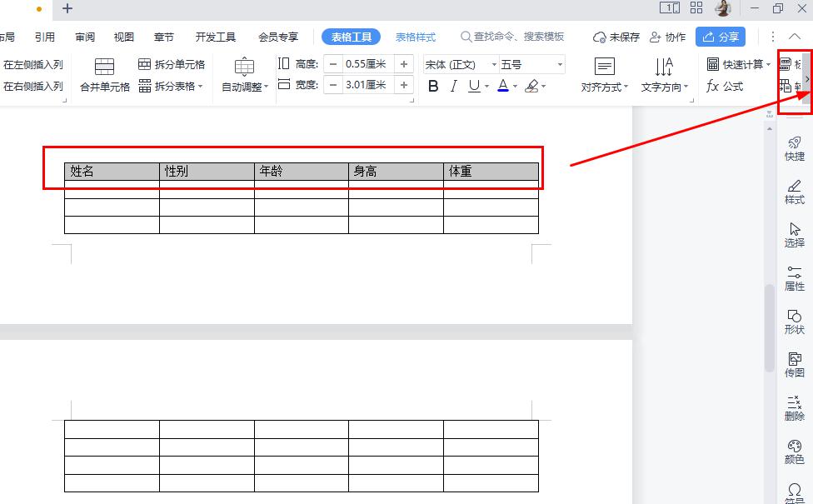
Task: Expand font color dropdown arrow
Action: coord(515,87)
